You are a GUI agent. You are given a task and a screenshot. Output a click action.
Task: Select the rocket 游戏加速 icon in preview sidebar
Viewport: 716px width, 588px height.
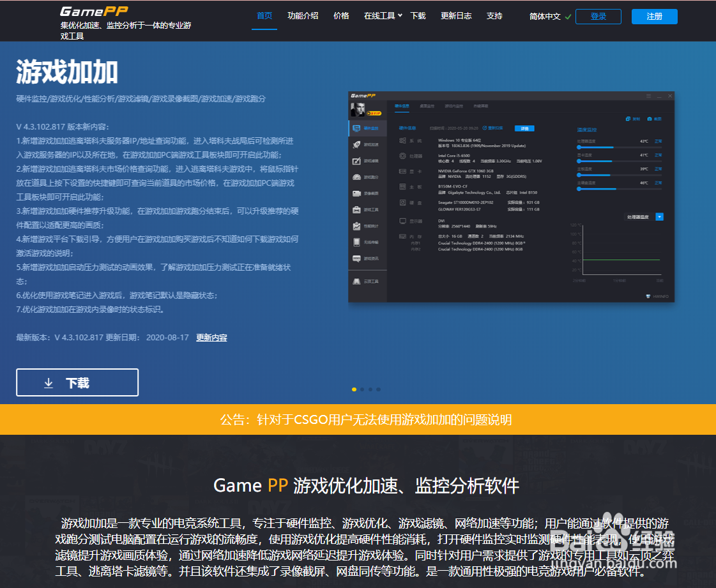356,145
